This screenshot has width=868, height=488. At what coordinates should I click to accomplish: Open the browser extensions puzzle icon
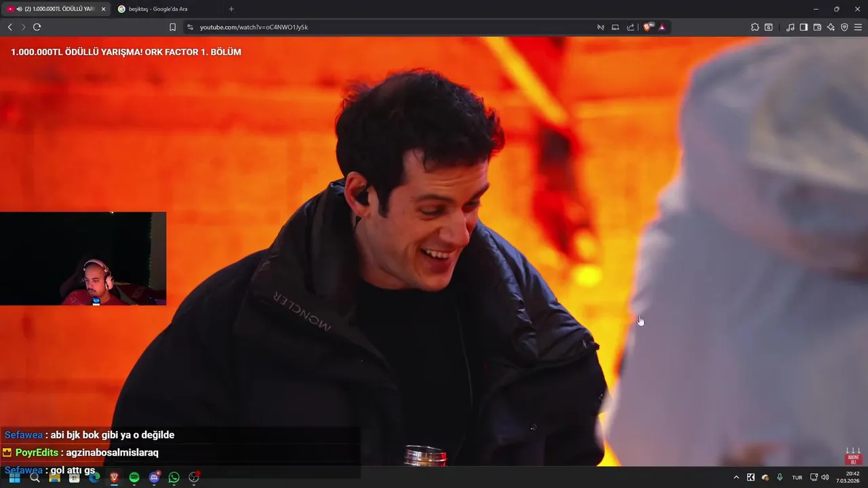click(755, 27)
